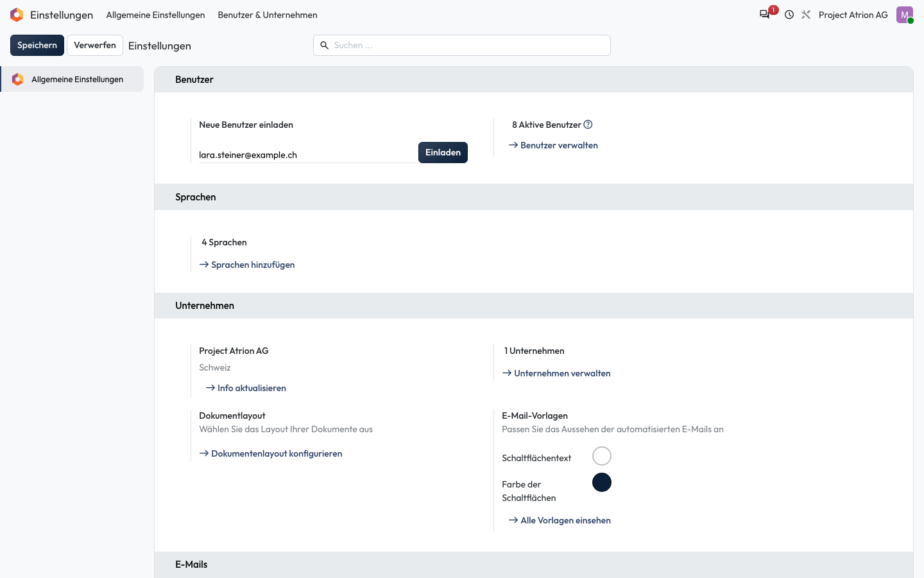Click the 1 Unternehmen text
This screenshot has height=578, width=924.
click(x=535, y=351)
